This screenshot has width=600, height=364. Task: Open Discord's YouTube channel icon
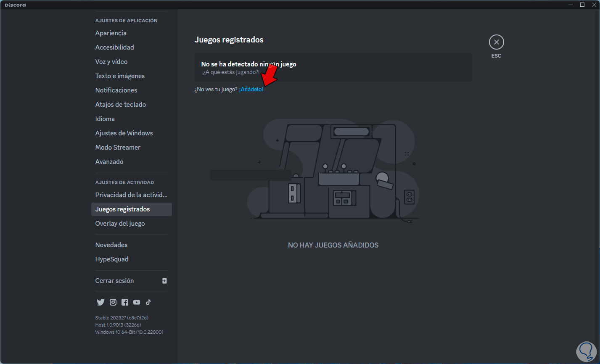click(137, 302)
